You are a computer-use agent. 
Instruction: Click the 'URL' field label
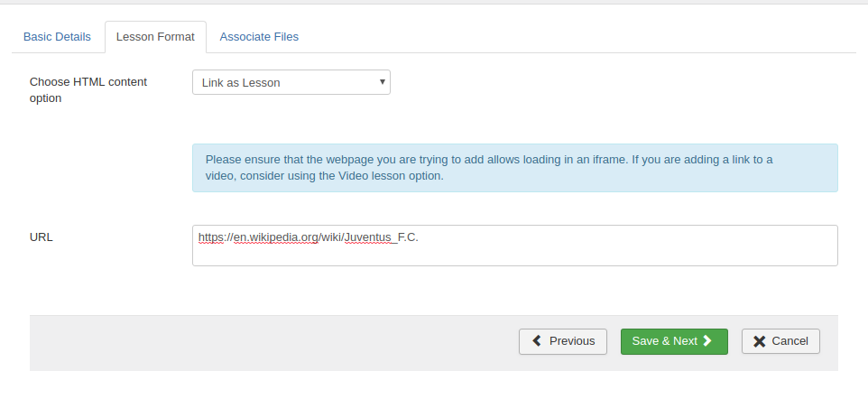(42, 237)
